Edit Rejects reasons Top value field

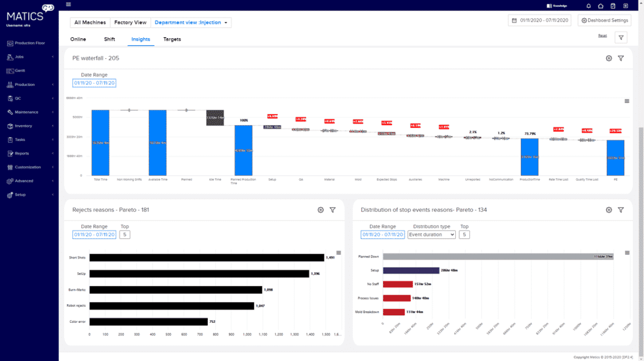pyautogui.click(x=125, y=234)
